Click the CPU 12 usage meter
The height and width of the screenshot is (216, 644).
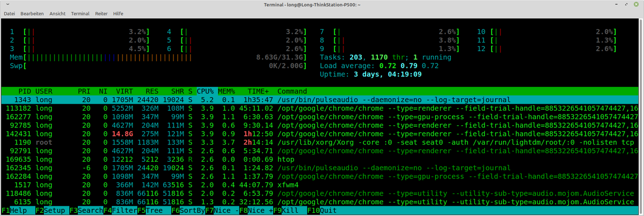(x=547, y=49)
